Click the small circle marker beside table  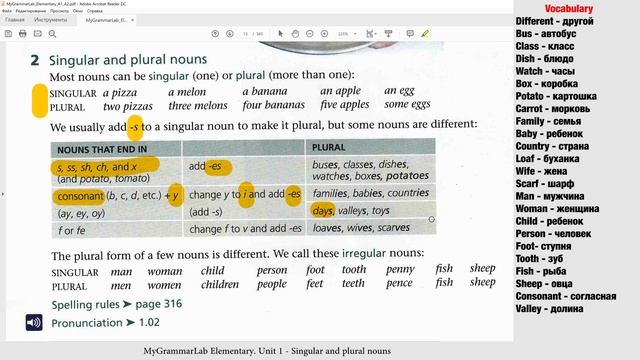(x=431, y=219)
